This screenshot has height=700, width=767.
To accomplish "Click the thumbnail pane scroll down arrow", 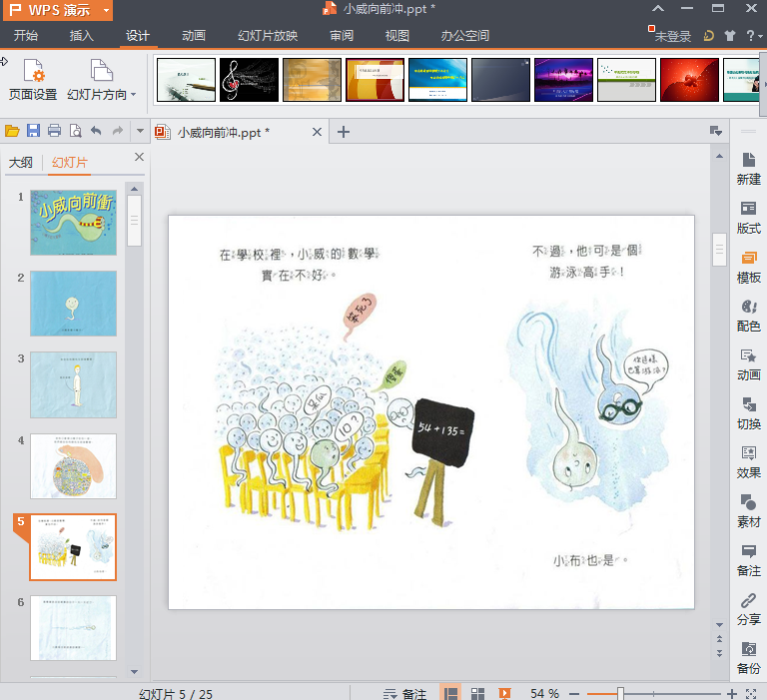I will (134, 672).
